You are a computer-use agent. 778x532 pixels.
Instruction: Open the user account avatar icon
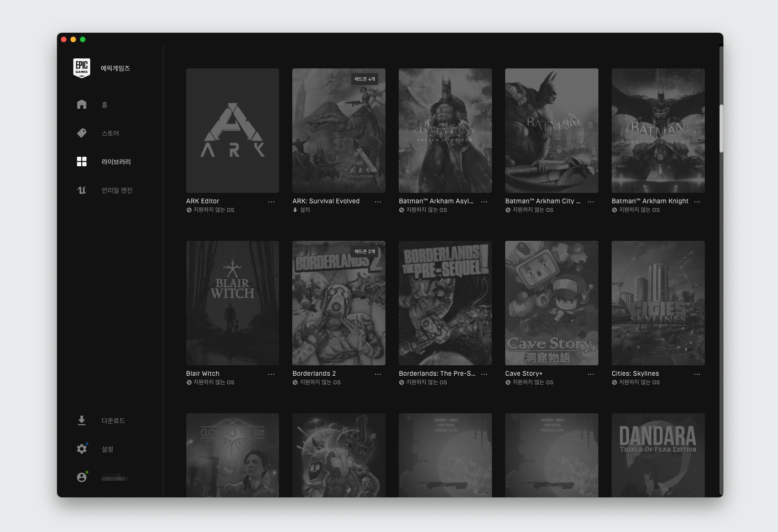(x=82, y=477)
